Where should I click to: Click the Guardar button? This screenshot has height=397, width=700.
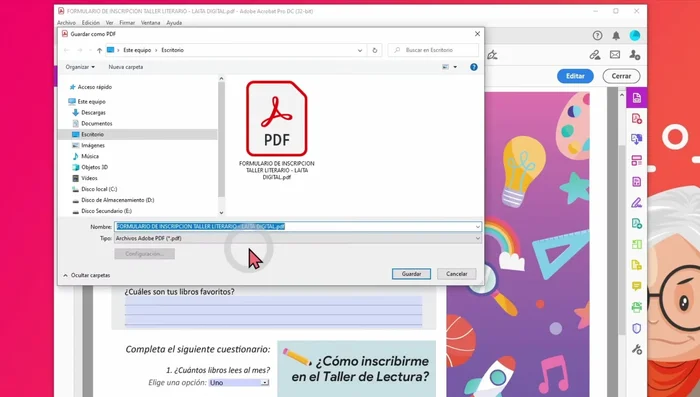411,274
